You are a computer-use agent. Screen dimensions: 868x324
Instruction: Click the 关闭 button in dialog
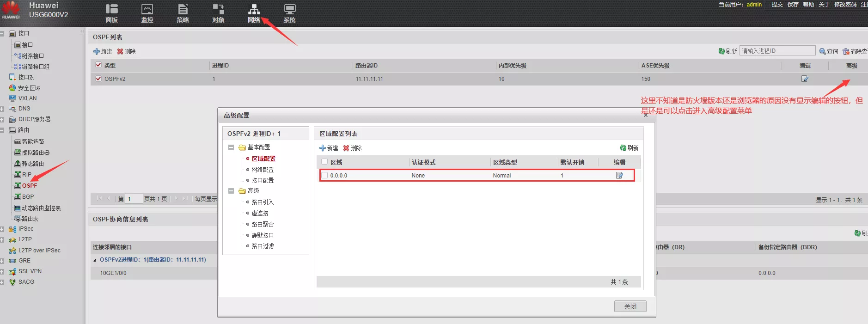click(x=630, y=306)
